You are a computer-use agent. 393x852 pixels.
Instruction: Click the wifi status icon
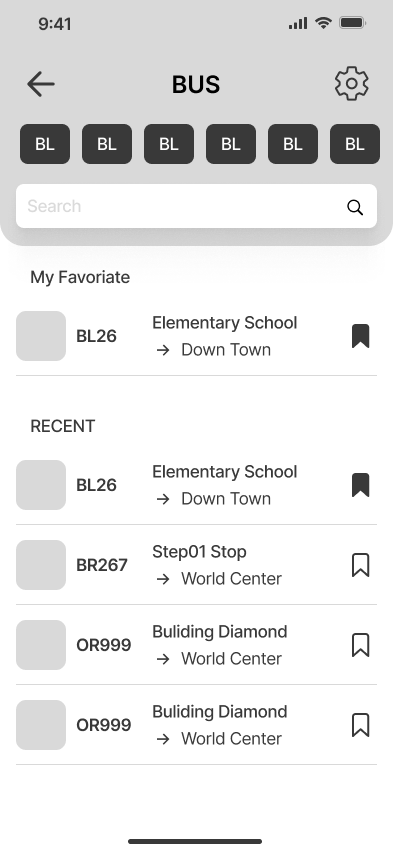coord(323,23)
